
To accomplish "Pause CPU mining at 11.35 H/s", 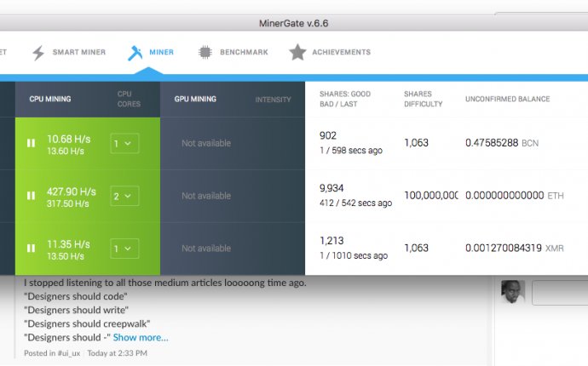I will [32, 248].
